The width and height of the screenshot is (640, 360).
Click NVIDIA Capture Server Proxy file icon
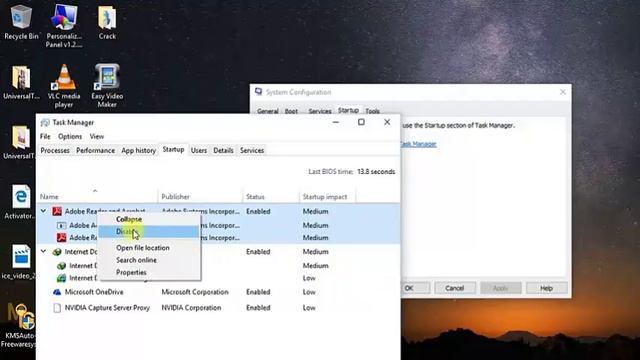[x=57, y=308]
